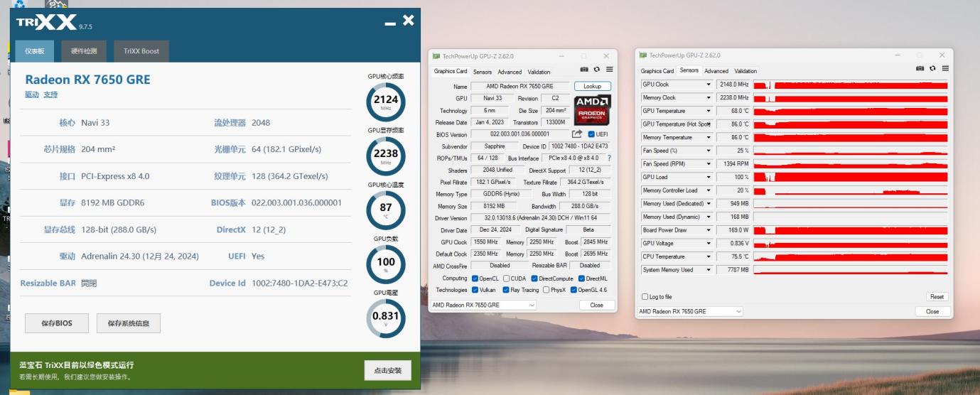Screen dimensions: 980x395
Task: Toggle the Vulkan checkbox
Action: click(475, 290)
